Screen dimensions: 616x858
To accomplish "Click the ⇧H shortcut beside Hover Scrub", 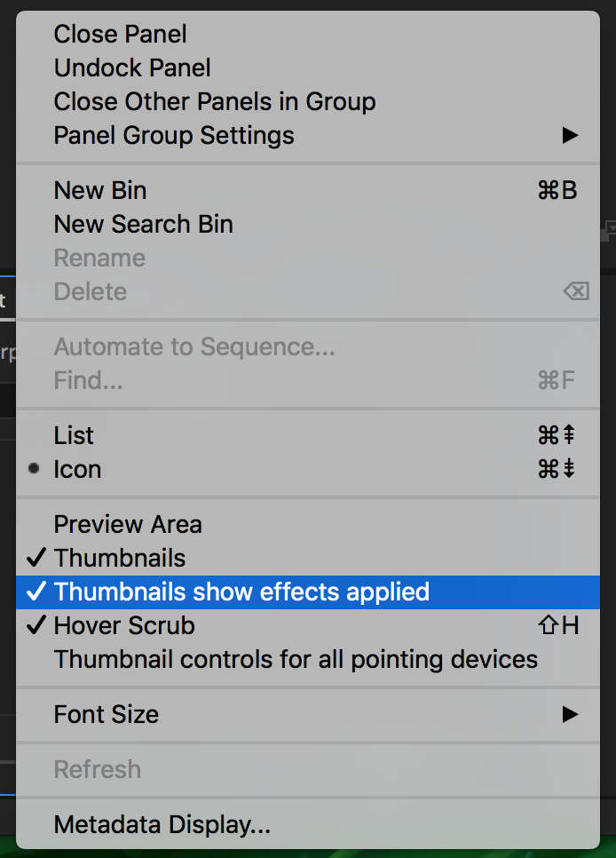I will [558, 625].
